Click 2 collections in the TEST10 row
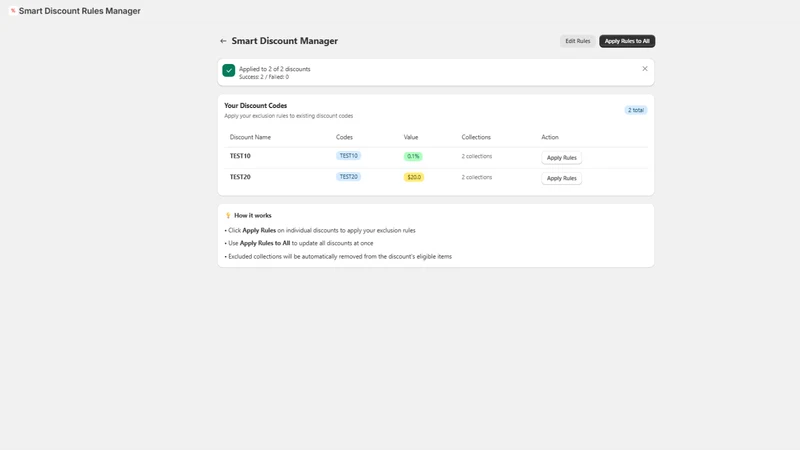Viewport: 800px width, 450px height. 477,156
